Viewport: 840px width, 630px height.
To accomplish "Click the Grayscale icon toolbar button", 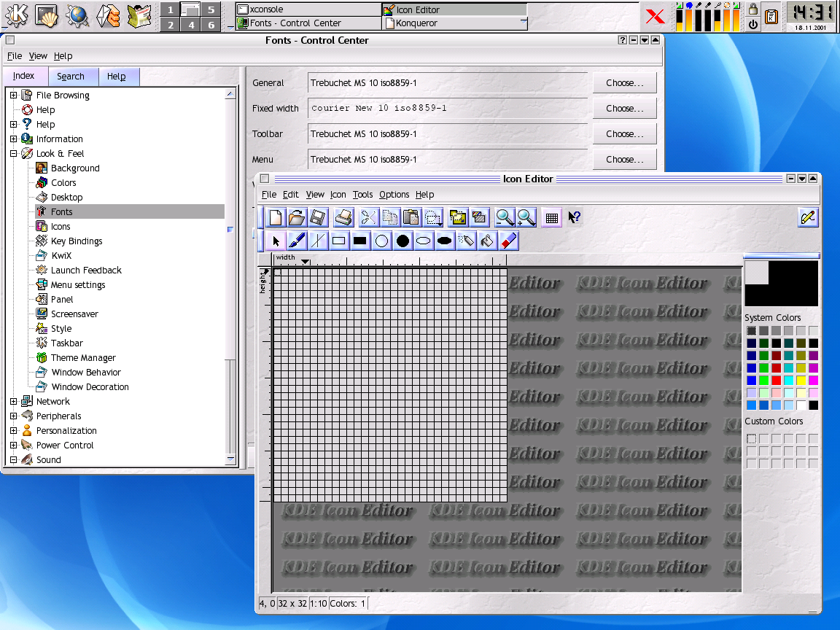I will click(480, 217).
